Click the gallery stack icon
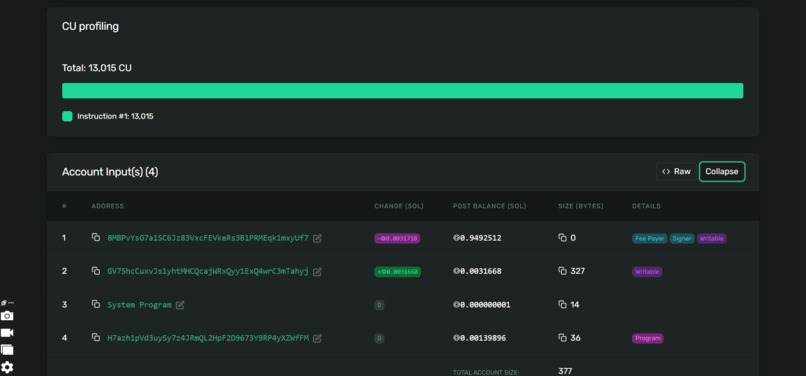Image resolution: width=806 pixels, height=376 pixels. (x=7, y=350)
